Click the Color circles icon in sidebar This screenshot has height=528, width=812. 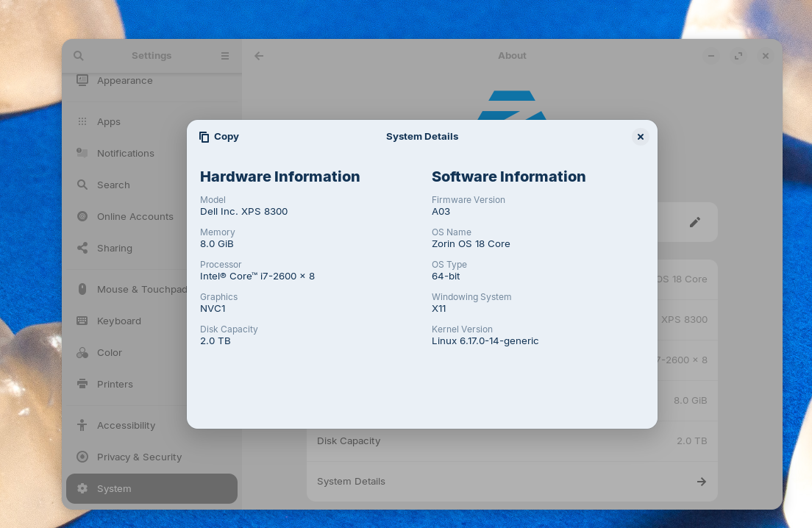pos(82,352)
